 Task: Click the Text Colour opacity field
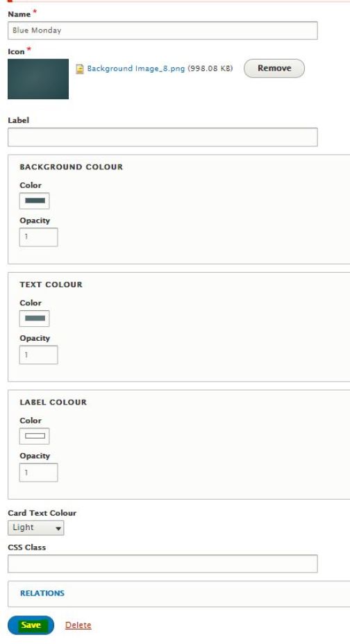coord(39,355)
